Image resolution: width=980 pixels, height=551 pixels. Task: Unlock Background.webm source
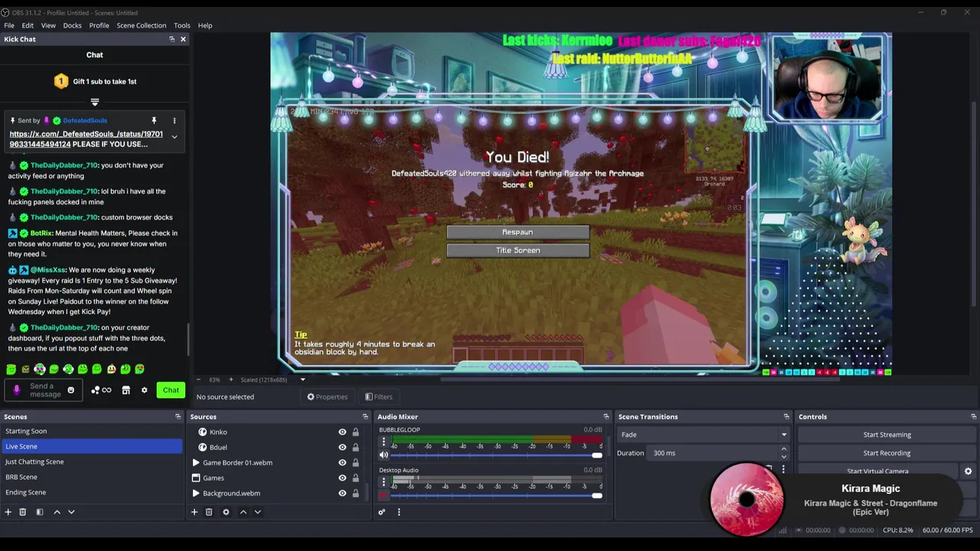355,493
